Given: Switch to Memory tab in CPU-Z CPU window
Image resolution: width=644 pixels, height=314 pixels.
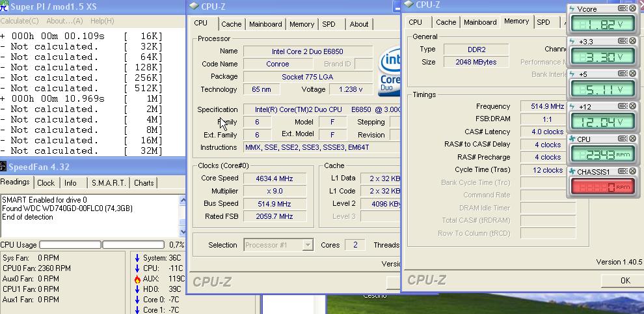Looking at the screenshot, I should click(x=301, y=24).
